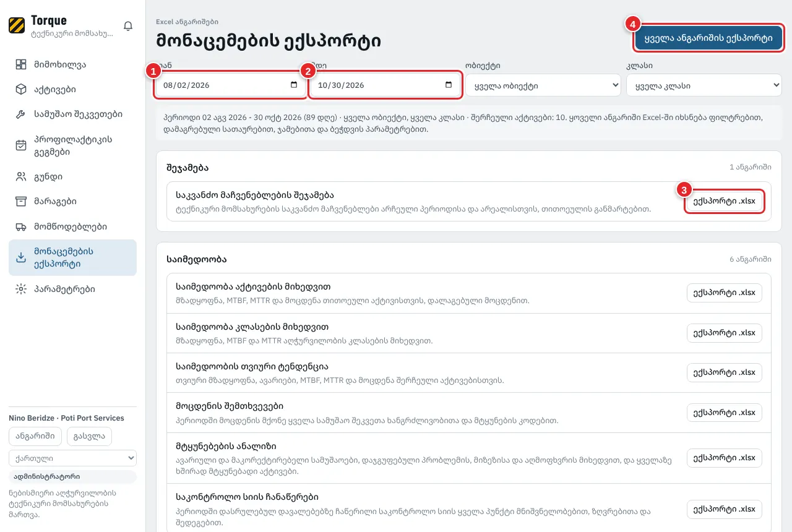Viewport: 792px width, 532px height.
Task: Export საკვანძო მაჩვენებლების შეჯამება as xlsx
Action: (x=725, y=202)
